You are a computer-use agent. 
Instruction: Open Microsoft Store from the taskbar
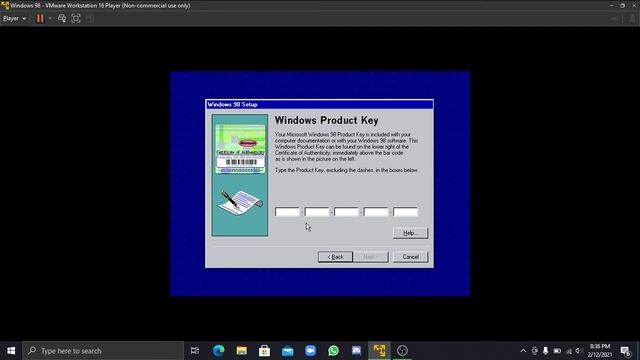[x=264, y=351]
